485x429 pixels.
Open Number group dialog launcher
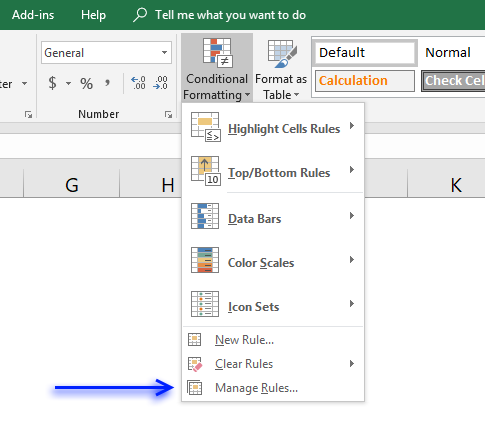tap(168, 115)
